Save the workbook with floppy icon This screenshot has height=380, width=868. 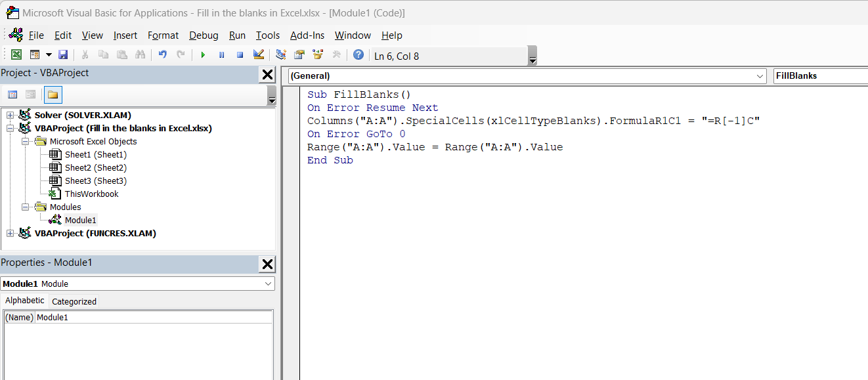[x=63, y=55]
